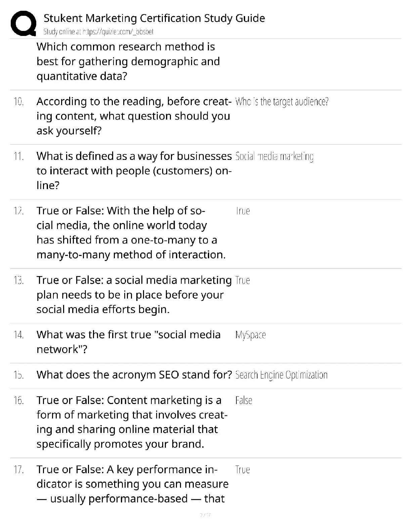This screenshot has width=411, height=532.
Task: Click question number 14
Action: (x=19, y=335)
